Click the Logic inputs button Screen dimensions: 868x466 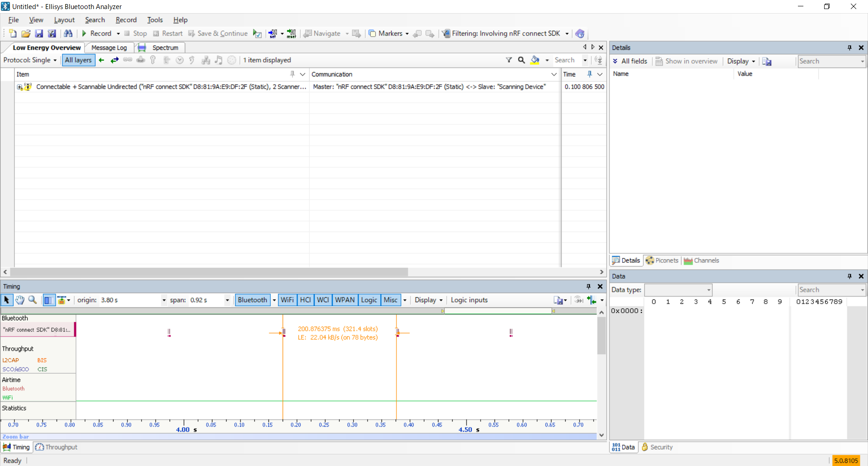[x=469, y=300]
